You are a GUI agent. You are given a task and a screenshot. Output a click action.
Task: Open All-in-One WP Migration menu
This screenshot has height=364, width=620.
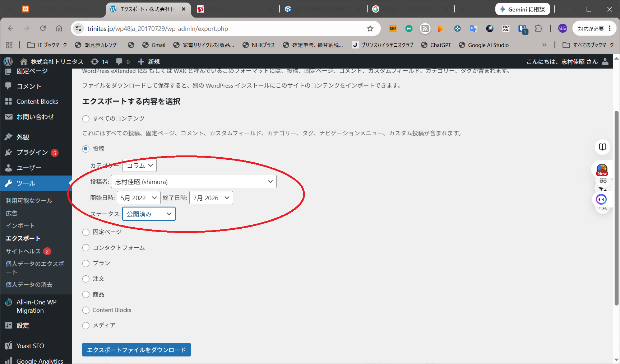(36, 306)
